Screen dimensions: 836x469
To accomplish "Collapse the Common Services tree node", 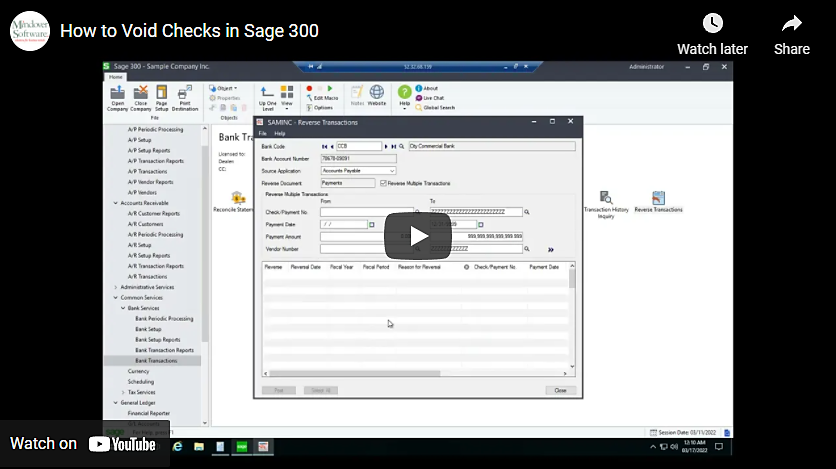I will pos(116,298).
